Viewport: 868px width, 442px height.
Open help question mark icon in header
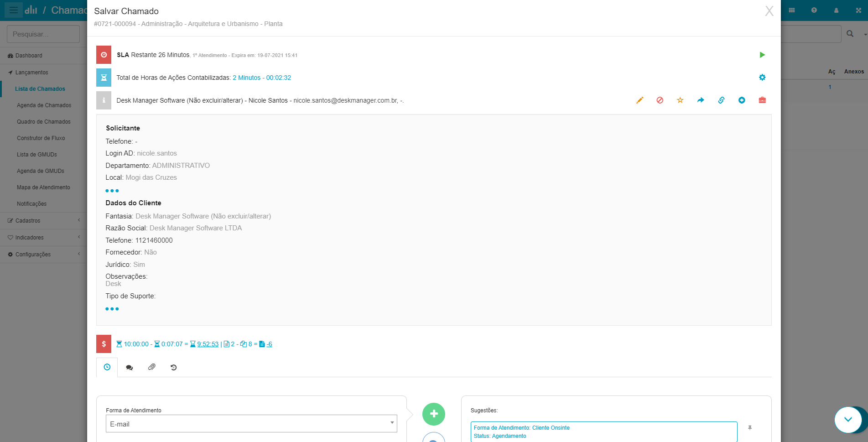[814, 10]
